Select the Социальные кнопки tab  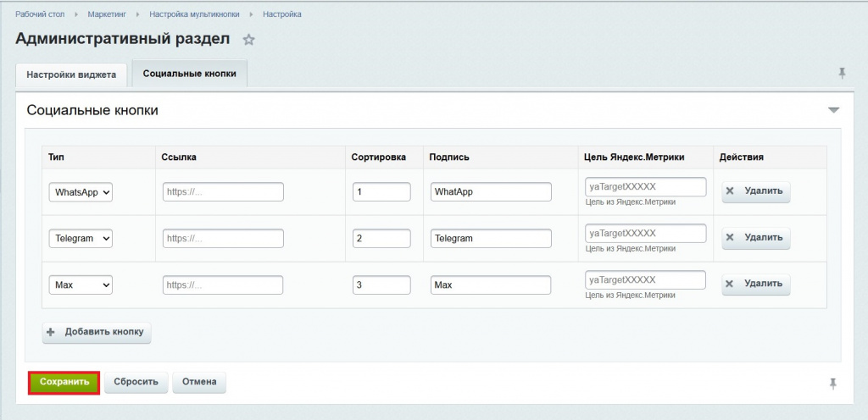point(189,74)
